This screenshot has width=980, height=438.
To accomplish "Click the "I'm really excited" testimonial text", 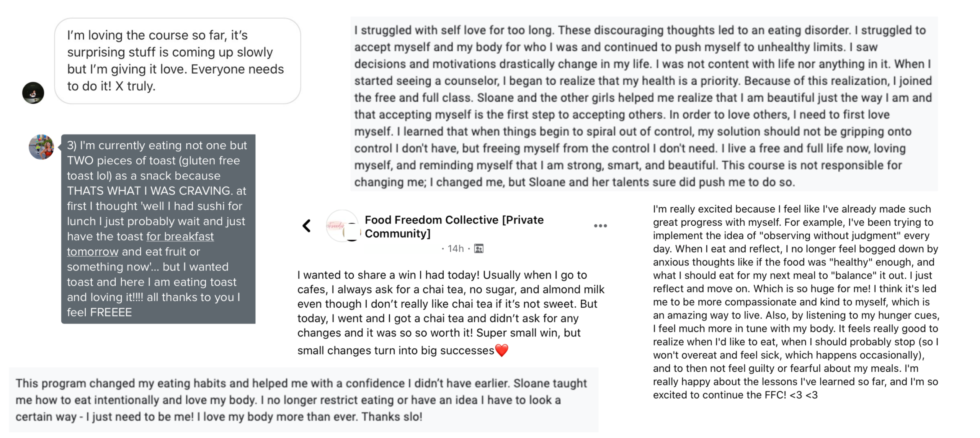I will click(795, 302).
